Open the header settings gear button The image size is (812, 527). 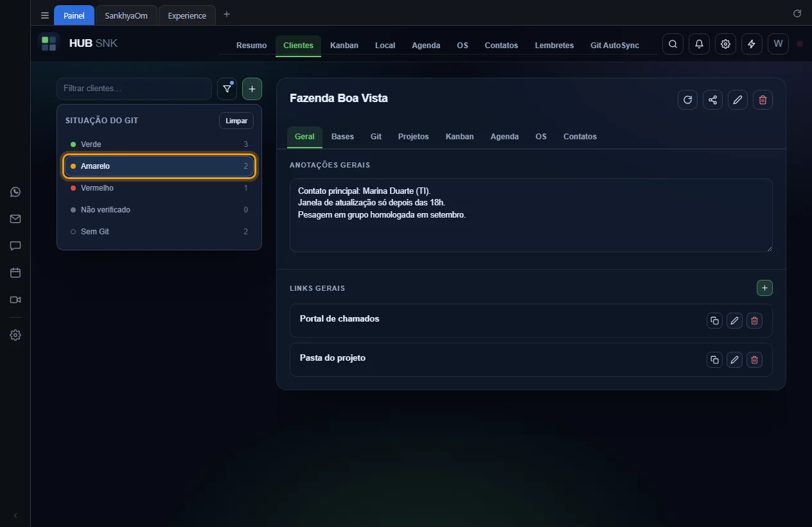pos(725,44)
